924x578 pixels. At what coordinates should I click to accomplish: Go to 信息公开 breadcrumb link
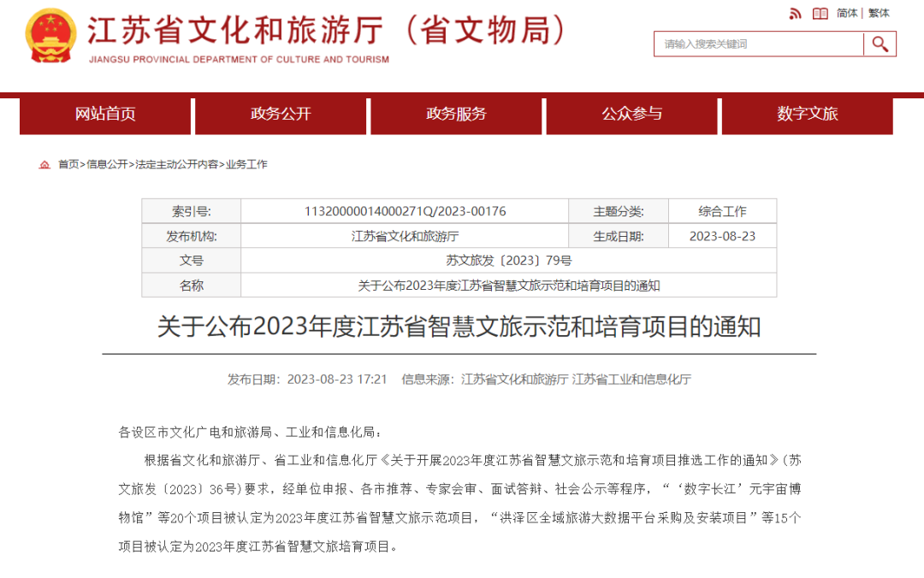click(107, 164)
